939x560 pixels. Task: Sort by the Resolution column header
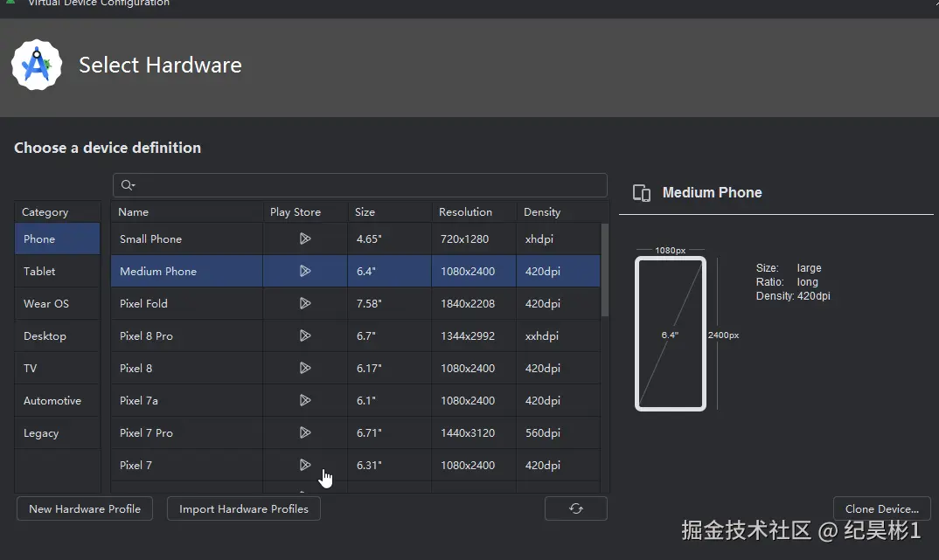tap(474, 211)
